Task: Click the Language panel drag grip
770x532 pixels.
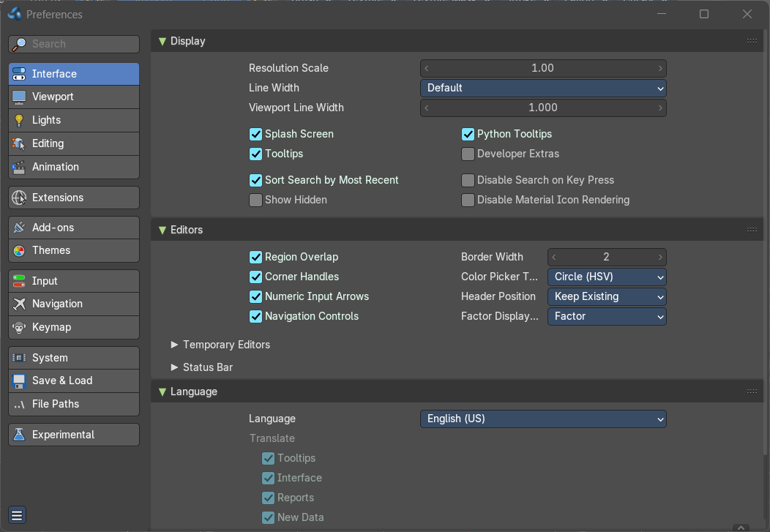Action: click(752, 391)
